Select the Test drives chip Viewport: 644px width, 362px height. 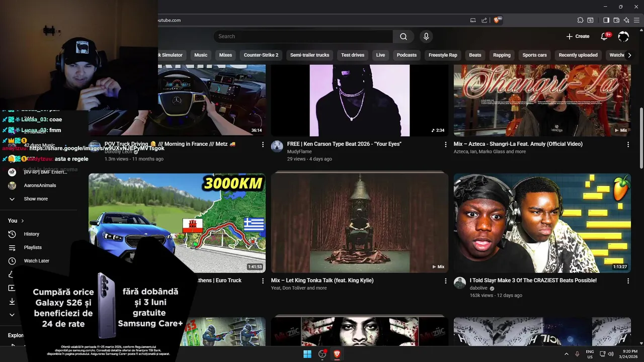[353, 55]
